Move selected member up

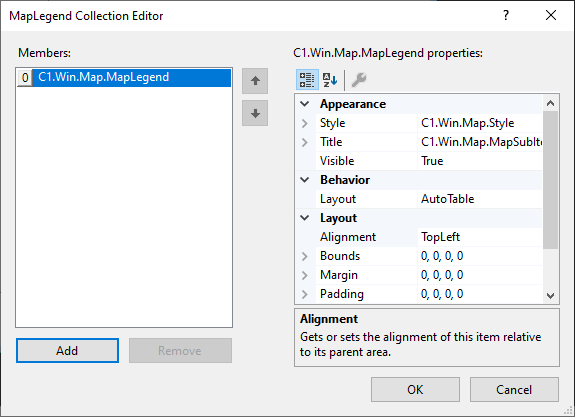tap(255, 81)
